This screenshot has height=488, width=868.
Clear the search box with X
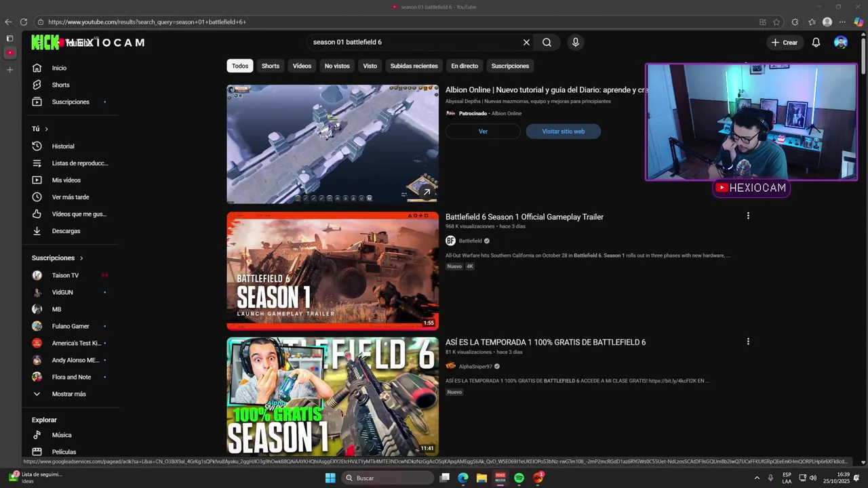point(526,42)
